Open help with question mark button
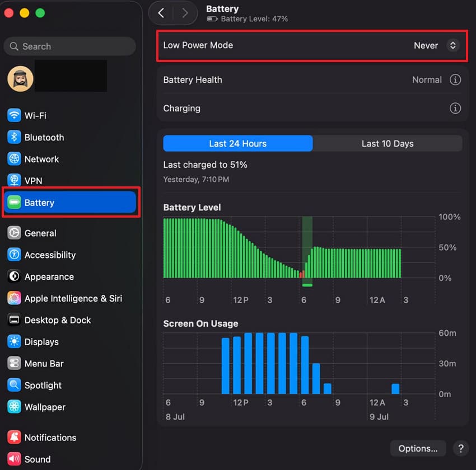This screenshot has height=470, width=476. point(460,448)
